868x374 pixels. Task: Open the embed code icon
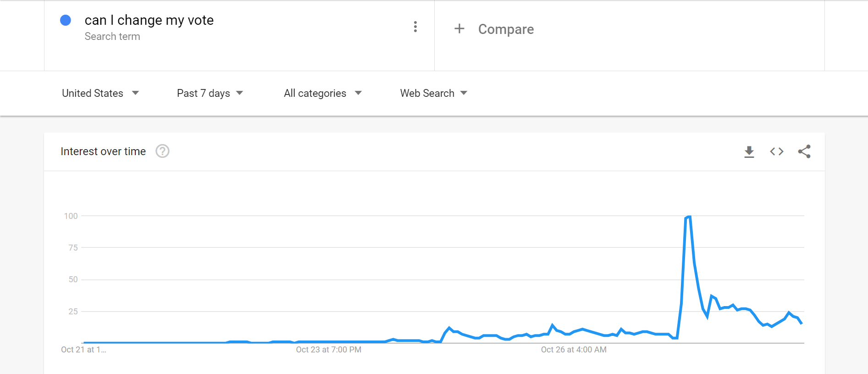(x=777, y=151)
